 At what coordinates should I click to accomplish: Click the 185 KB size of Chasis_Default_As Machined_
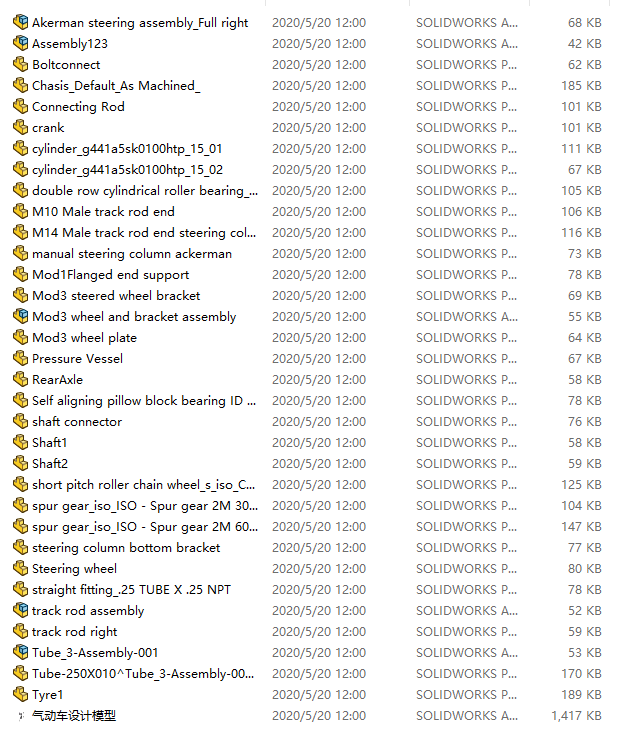click(x=581, y=86)
